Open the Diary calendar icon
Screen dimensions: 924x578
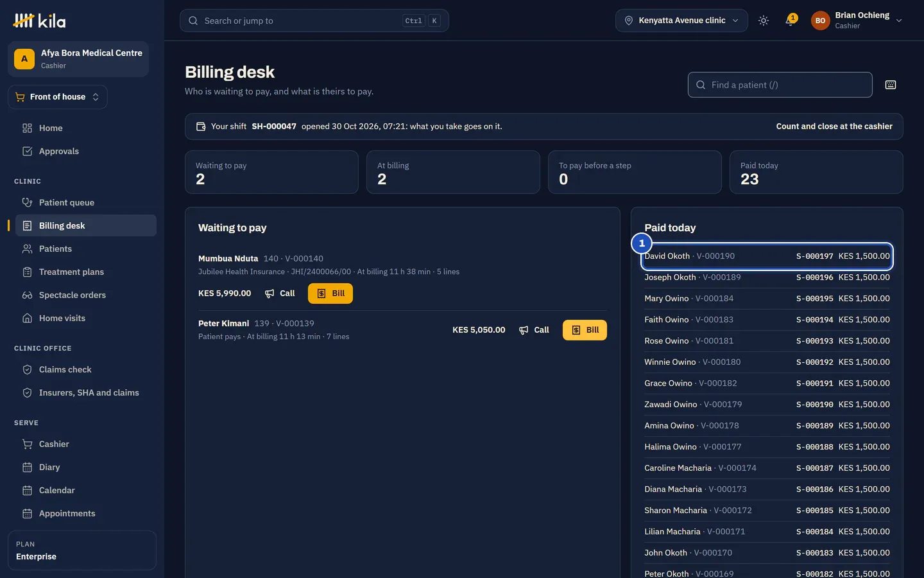tap(27, 467)
